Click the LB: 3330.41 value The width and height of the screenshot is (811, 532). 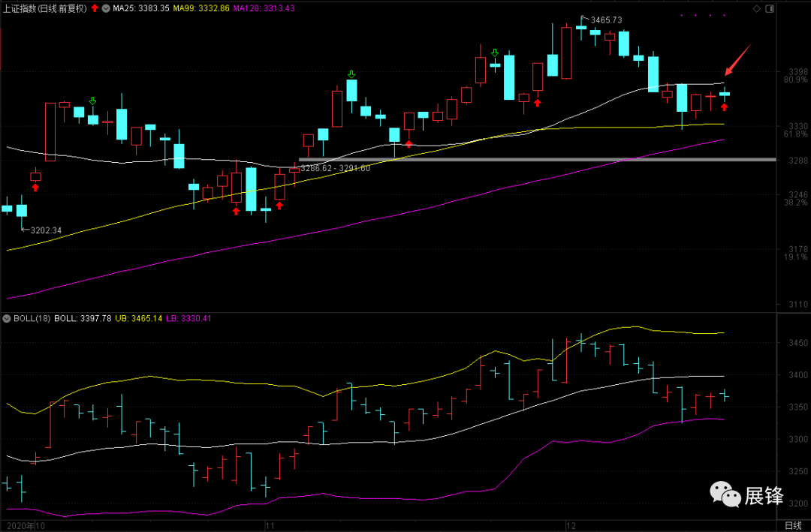[188, 318]
